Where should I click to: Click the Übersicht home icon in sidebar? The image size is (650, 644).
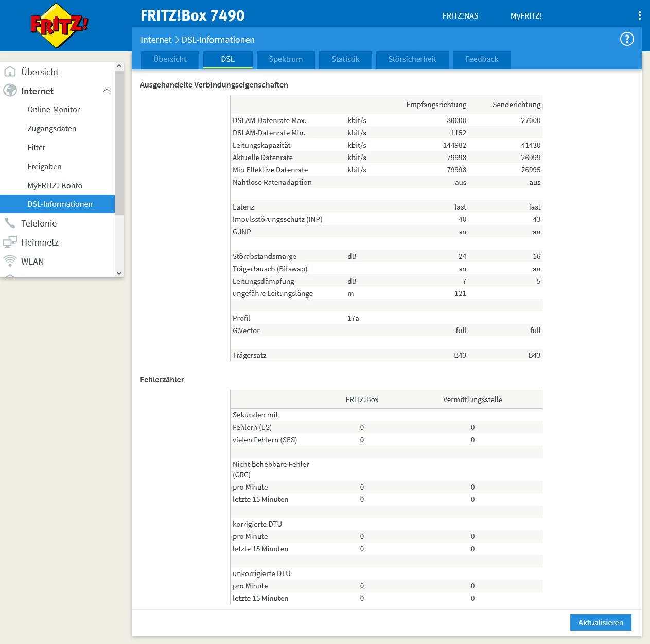click(10, 72)
